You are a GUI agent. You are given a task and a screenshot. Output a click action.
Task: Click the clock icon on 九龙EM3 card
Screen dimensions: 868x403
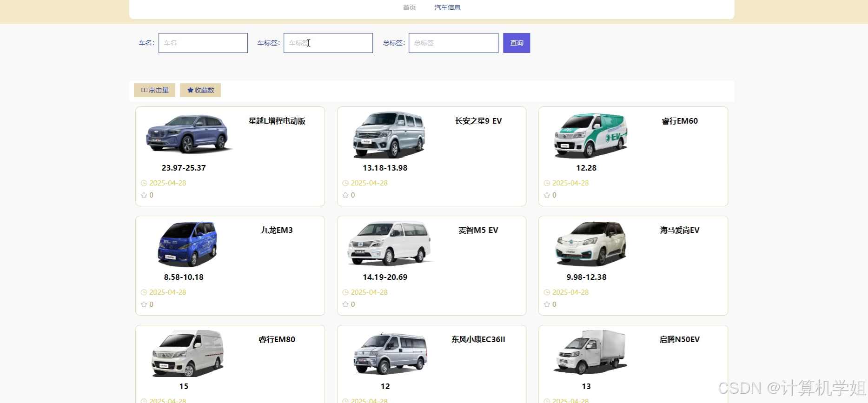coord(144,292)
